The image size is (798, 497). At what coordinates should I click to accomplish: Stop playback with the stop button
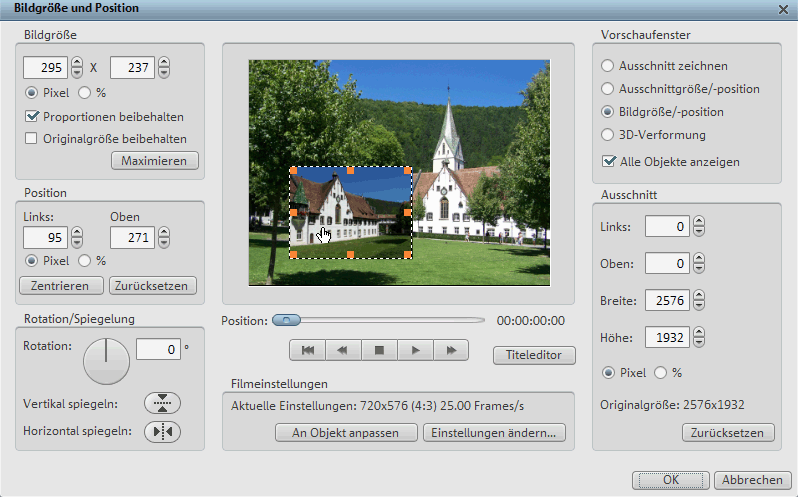coord(379,350)
